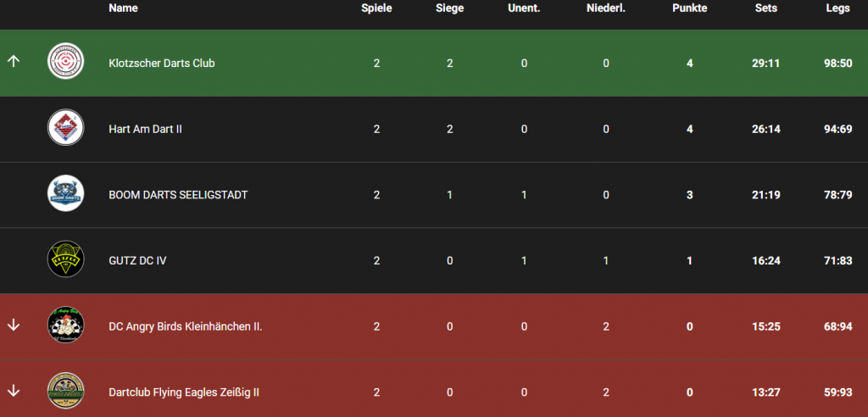Select the BOOM DARTS SEELIGSTADT team name
The image size is (868, 417).
[x=180, y=195]
